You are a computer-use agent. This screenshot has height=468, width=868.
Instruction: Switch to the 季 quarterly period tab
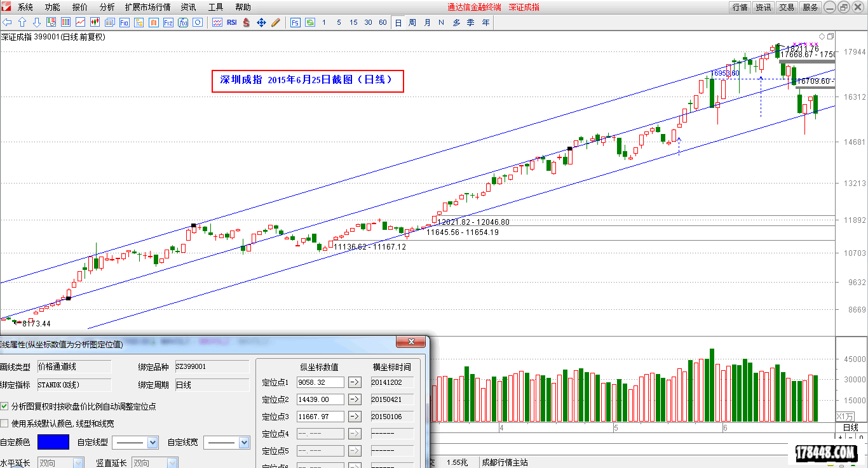[x=471, y=22]
